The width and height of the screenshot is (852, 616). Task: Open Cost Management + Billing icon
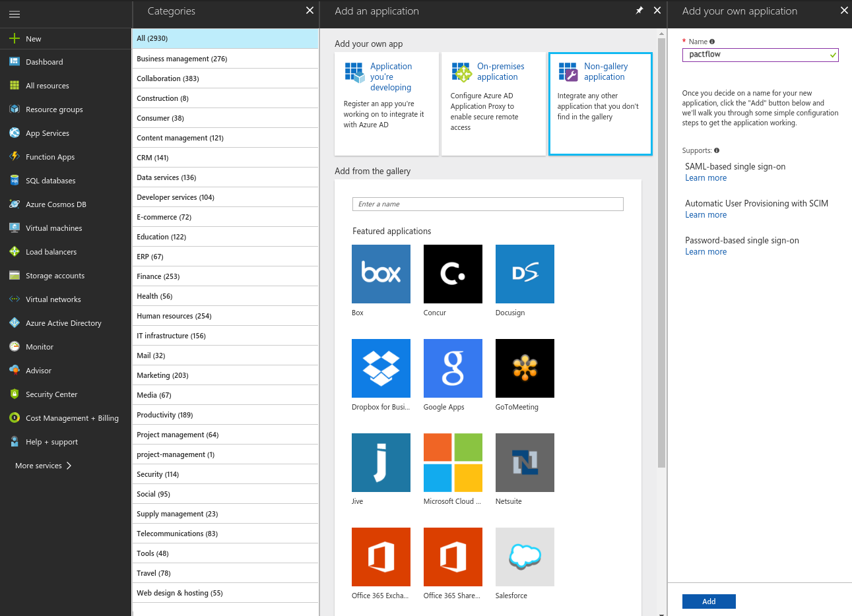pos(15,417)
